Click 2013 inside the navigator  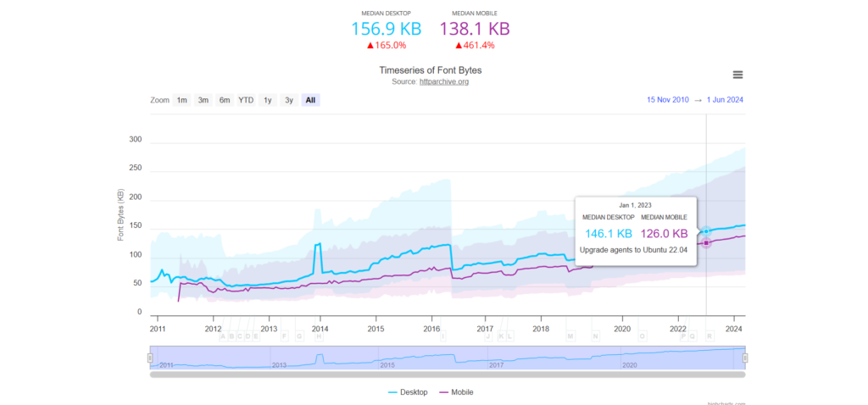click(x=279, y=366)
